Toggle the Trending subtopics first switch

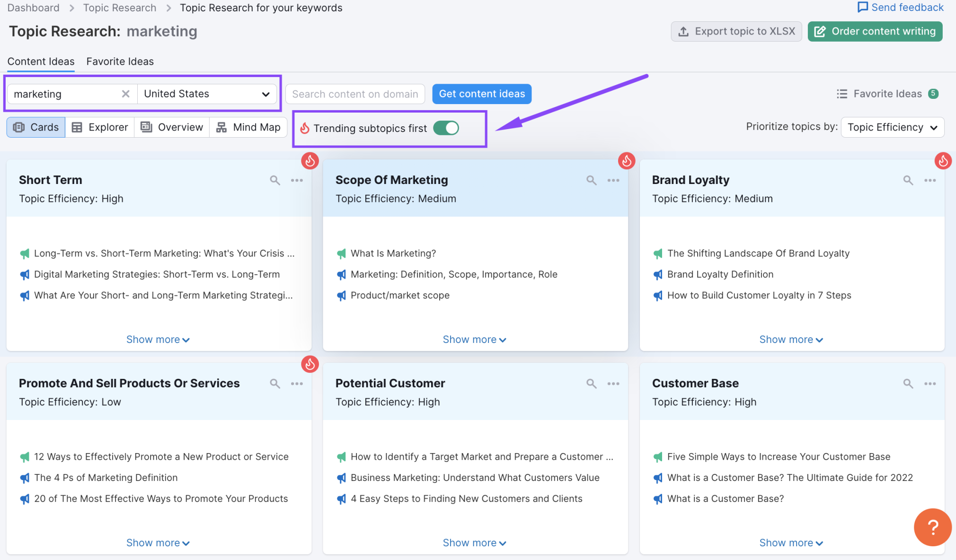446,127
